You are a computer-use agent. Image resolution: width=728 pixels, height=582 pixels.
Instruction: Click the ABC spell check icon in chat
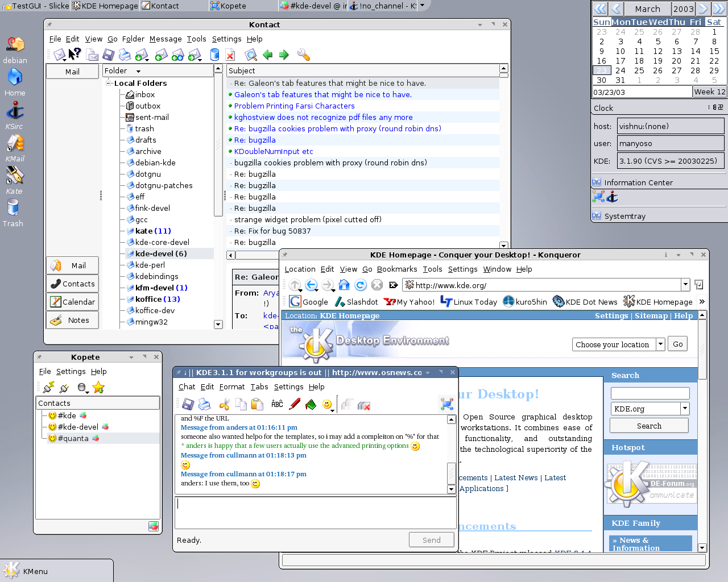(x=277, y=404)
